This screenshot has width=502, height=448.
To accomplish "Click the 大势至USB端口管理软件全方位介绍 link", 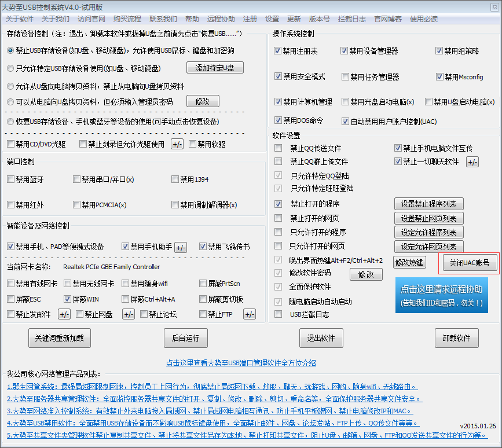I will pyautogui.click(x=241, y=363).
